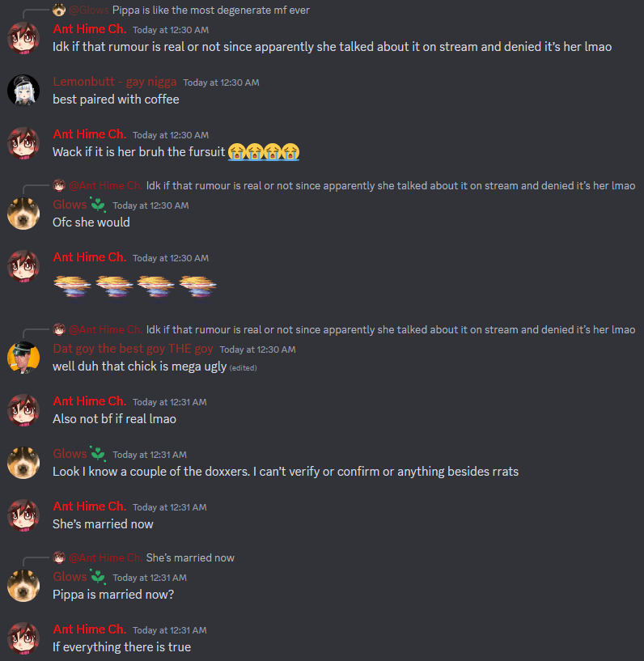Jump to replied message above 'Ofc she would'
This screenshot has width=644, height=661.
(x=390, y=185)
